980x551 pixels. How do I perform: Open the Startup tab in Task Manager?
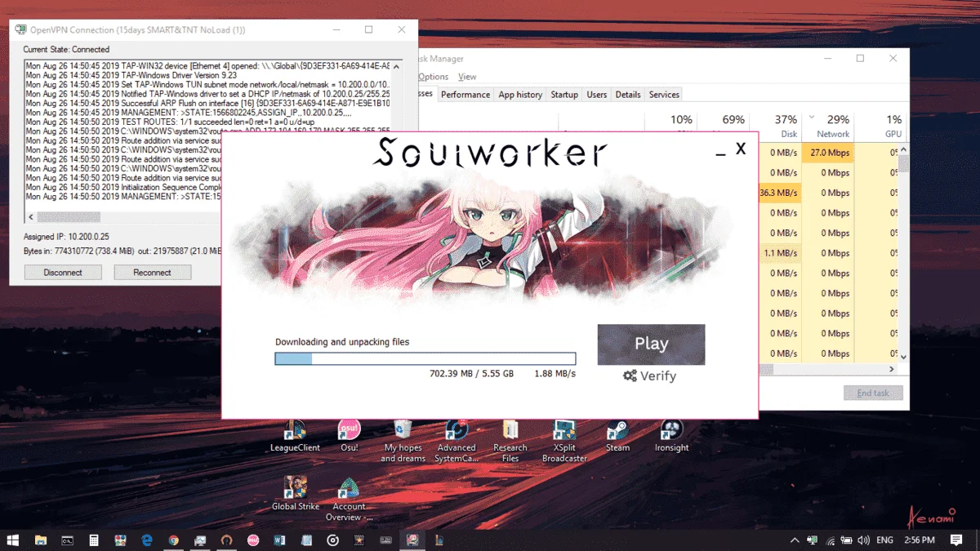pos(564,95)
